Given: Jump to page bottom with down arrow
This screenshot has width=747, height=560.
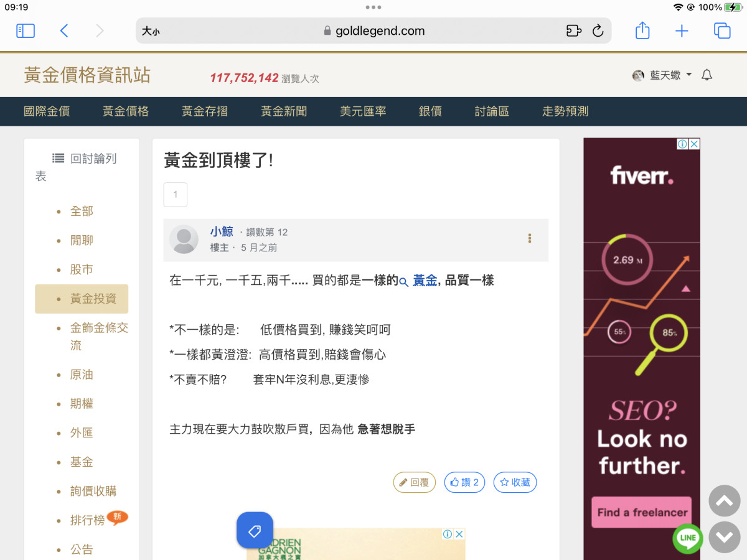Looking at the screenshot, I should click(x=725, y=538).
